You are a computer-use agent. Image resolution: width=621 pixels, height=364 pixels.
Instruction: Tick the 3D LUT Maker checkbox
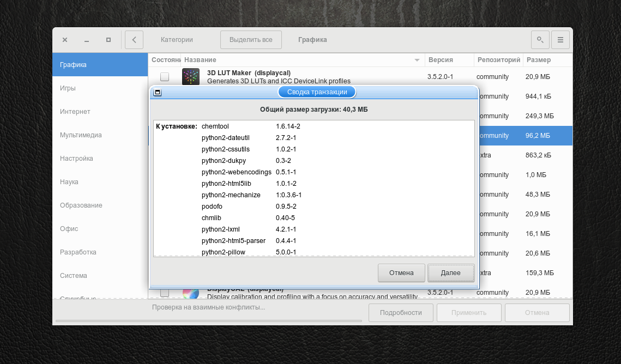point(164,76)
